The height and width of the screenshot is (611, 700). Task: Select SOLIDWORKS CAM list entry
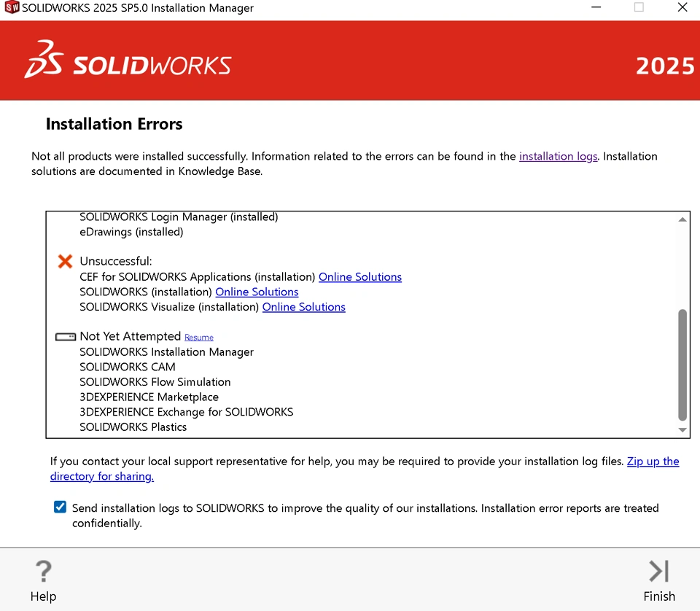[127, 367]
